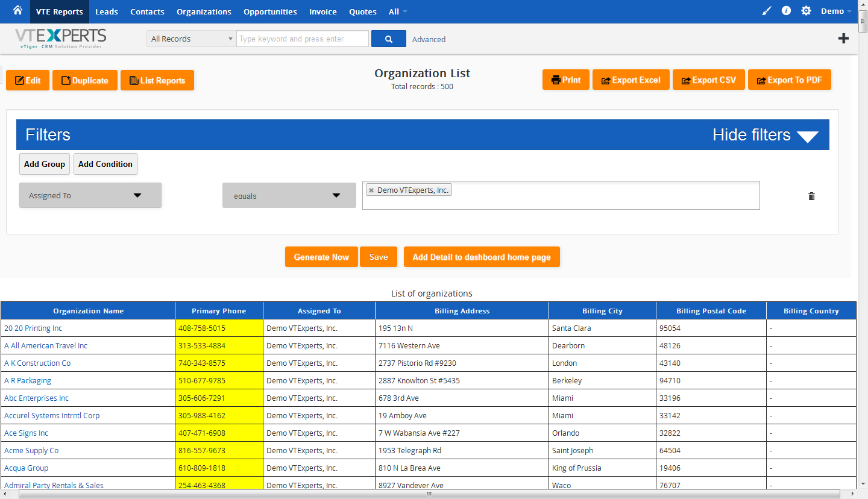Viewport: 868px width, 499px height.
Task: Click the plus quick-create icon
Action: (x=844, y=39)
